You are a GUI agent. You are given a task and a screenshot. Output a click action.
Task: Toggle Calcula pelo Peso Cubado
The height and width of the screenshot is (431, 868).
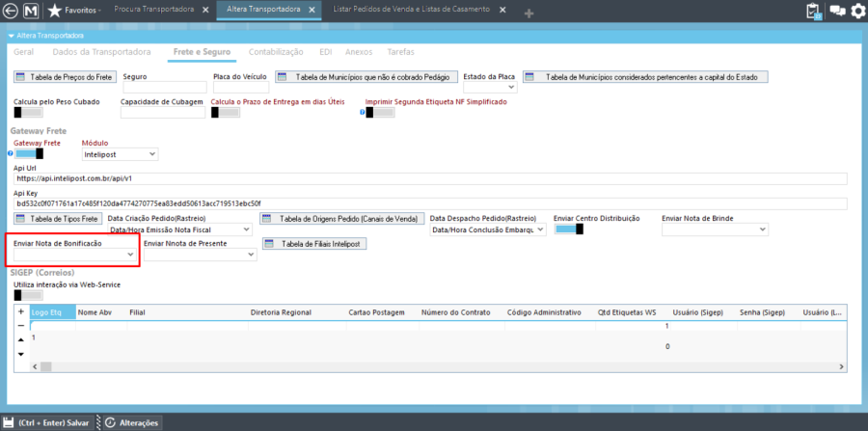coord(28,112)
